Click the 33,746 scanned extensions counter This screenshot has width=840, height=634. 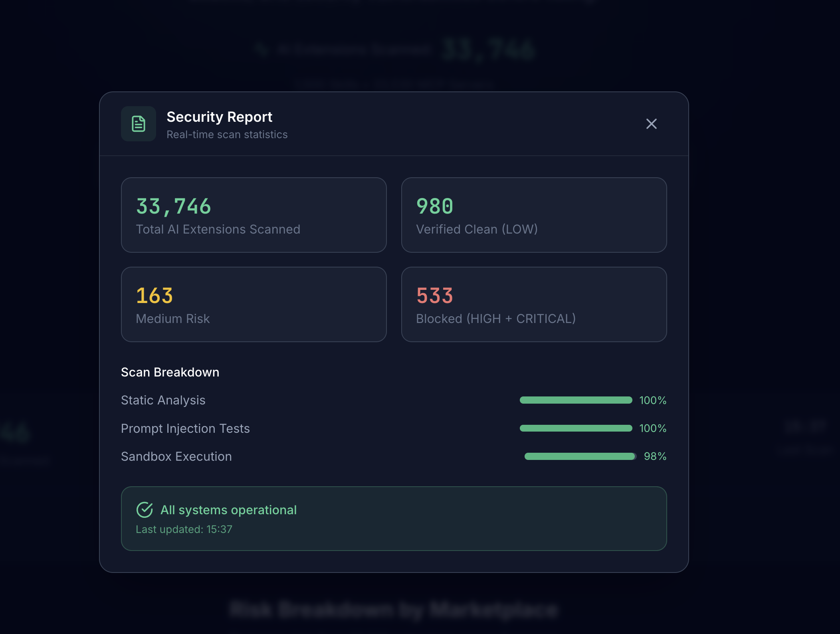[174, 206]
